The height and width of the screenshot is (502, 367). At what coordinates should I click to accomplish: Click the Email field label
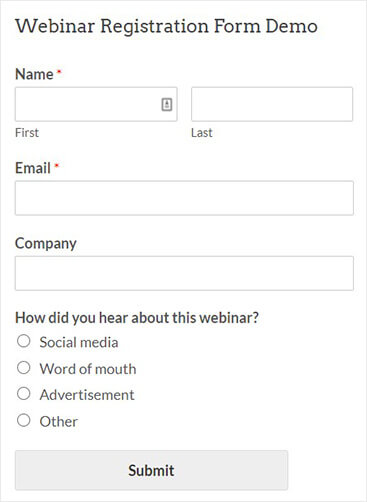tap(33, 168)
